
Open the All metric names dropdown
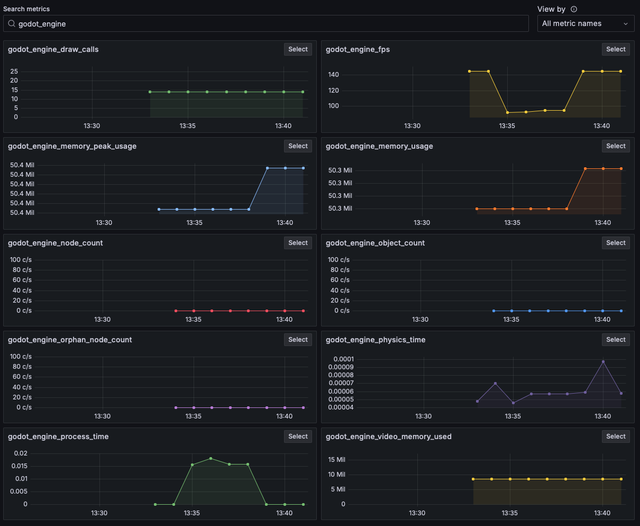585,24
